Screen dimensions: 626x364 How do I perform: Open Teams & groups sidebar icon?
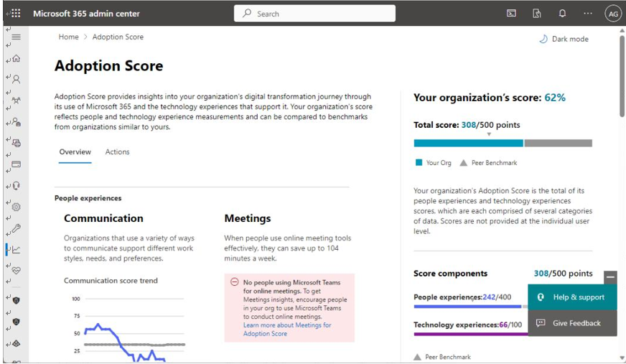click(x=16, y=101)
